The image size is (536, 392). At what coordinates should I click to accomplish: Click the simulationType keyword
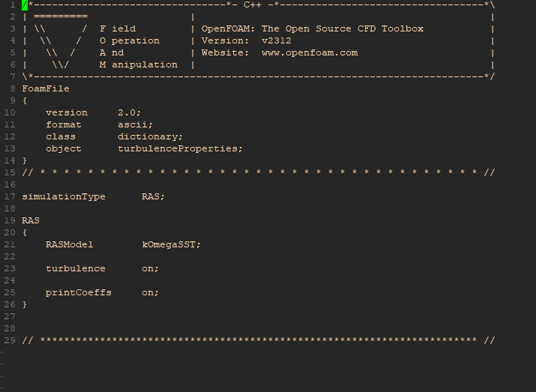click(x=64, y=196)
